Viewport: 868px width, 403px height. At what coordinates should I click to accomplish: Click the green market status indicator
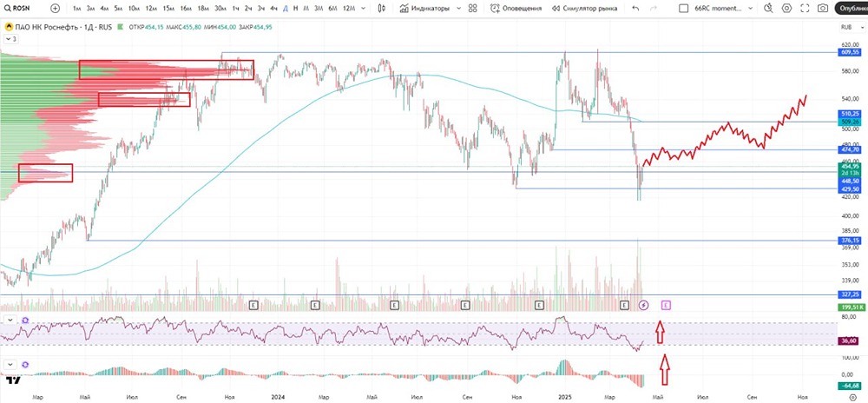[x=120, y=26]
